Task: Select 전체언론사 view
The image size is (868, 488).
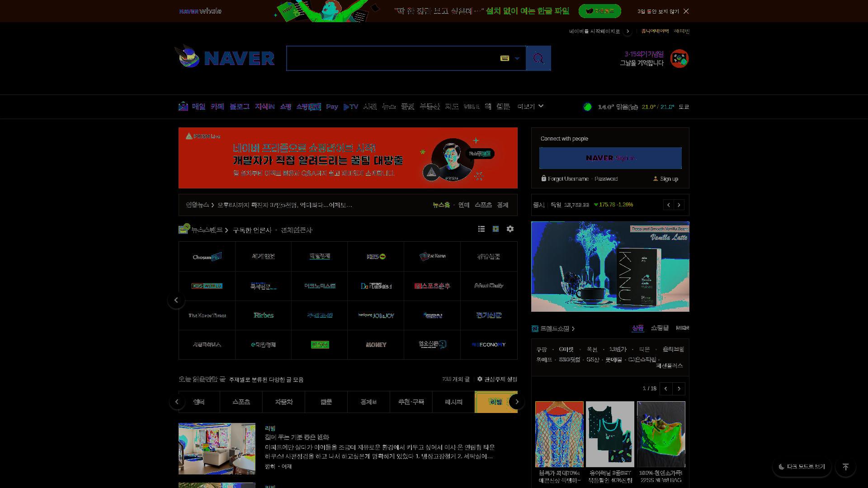Action: [x=296, y=230]
